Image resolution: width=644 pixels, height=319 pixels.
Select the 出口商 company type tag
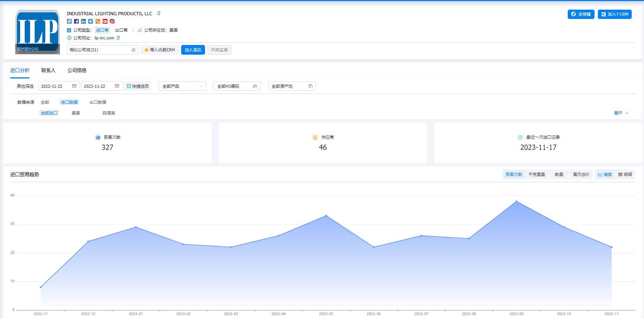click(x=121, y=30)
